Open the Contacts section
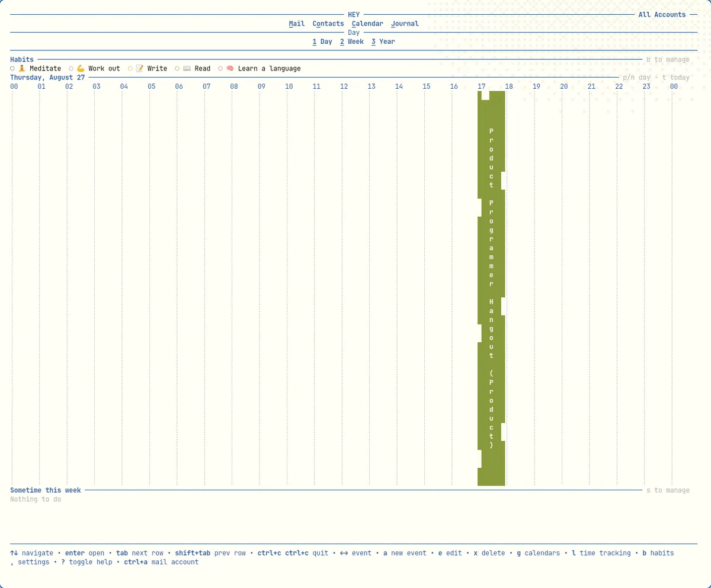 328,24
